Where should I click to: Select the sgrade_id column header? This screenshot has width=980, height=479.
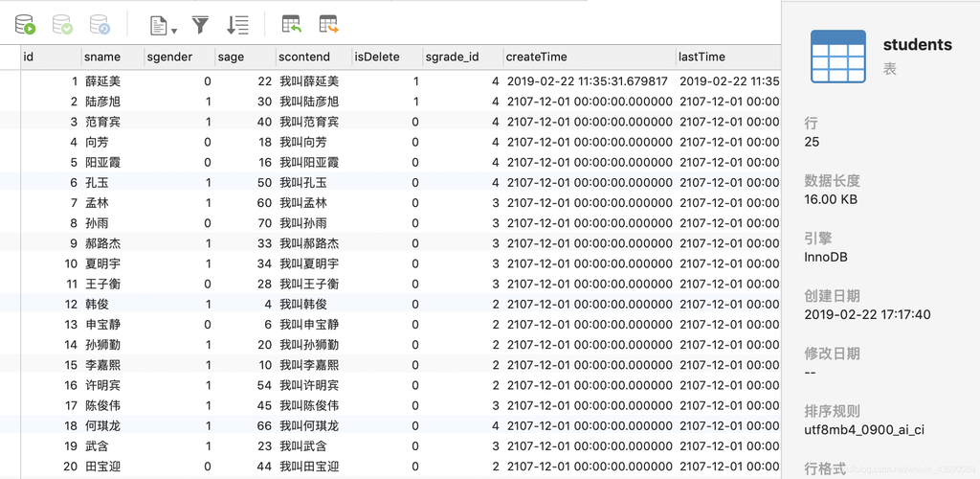[x=462, y=57]
